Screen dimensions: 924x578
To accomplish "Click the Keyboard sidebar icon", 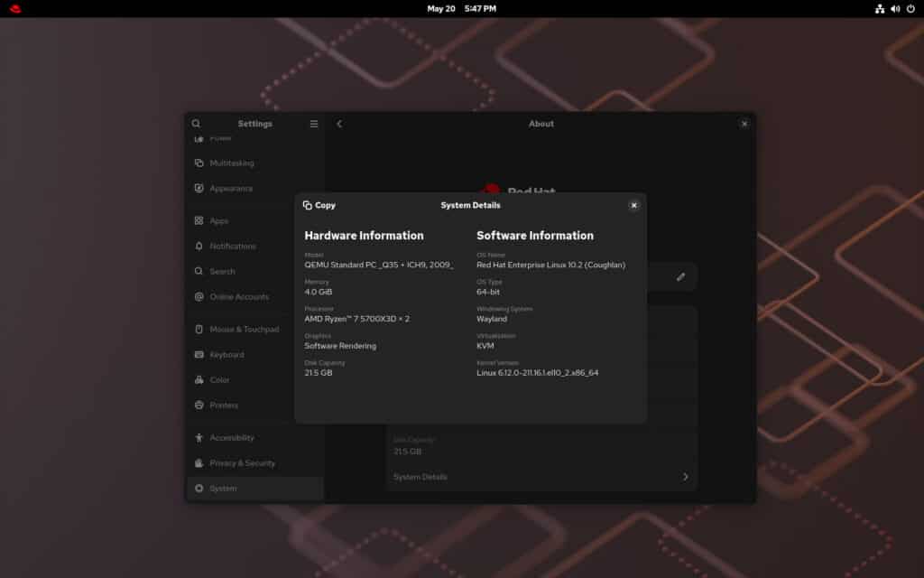I will coord(199,354).
